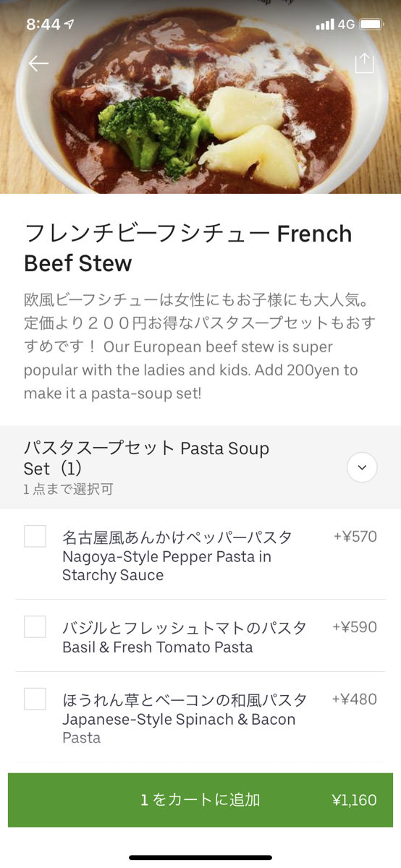Viewport: 401px width, 868px height.
Task: Tap the +¥590 price label
Action: pyautogui.click(x=355, y=627)
